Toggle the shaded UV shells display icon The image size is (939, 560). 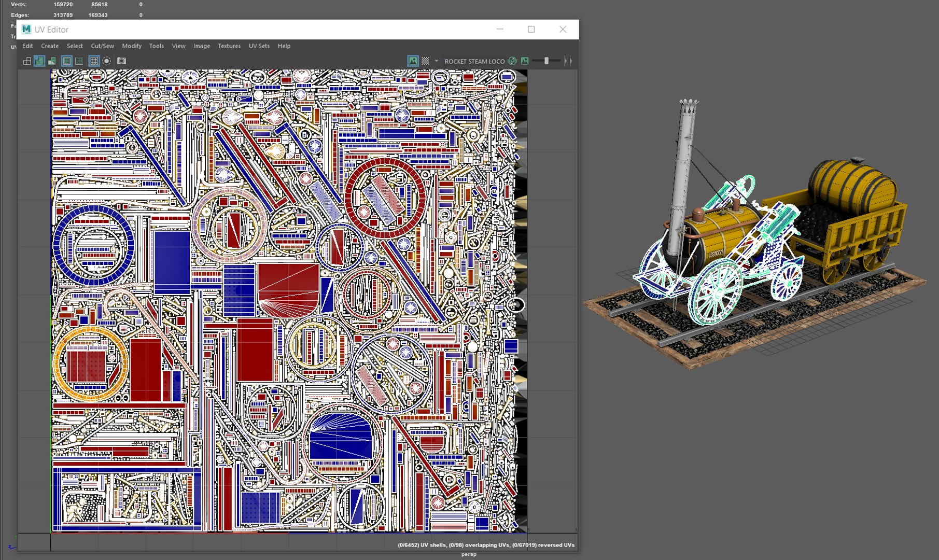(x=39, y=61)
